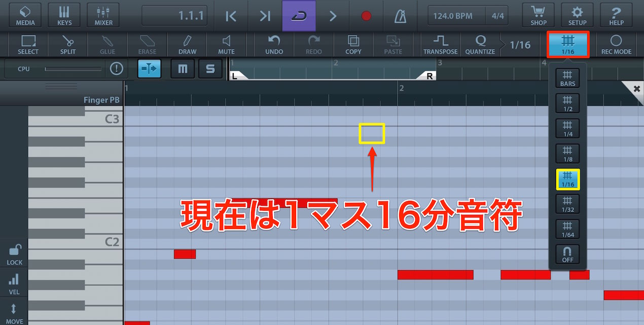Set the grid to 1/64
This screenshot has width=644, height=325.
(x=568, y=229)
